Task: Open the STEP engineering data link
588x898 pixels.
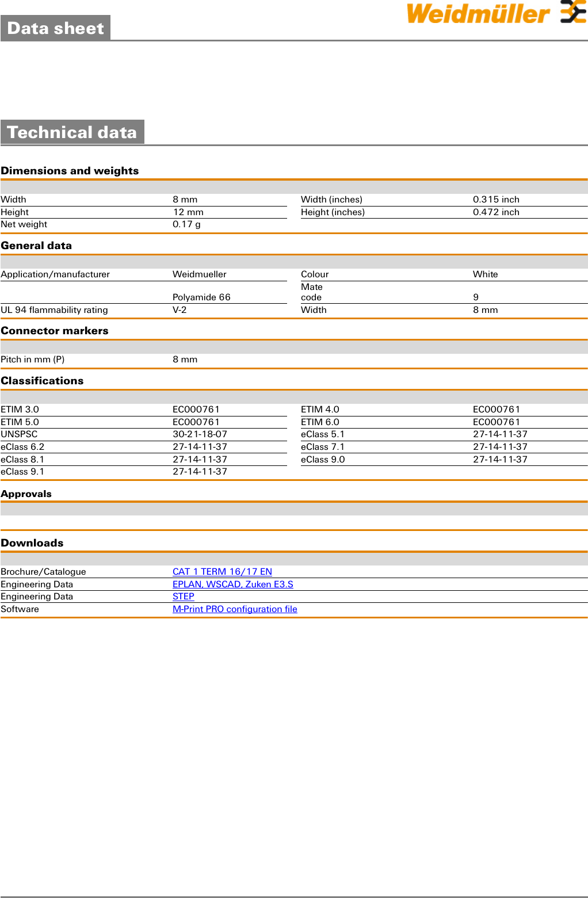Action: [183, 597]
